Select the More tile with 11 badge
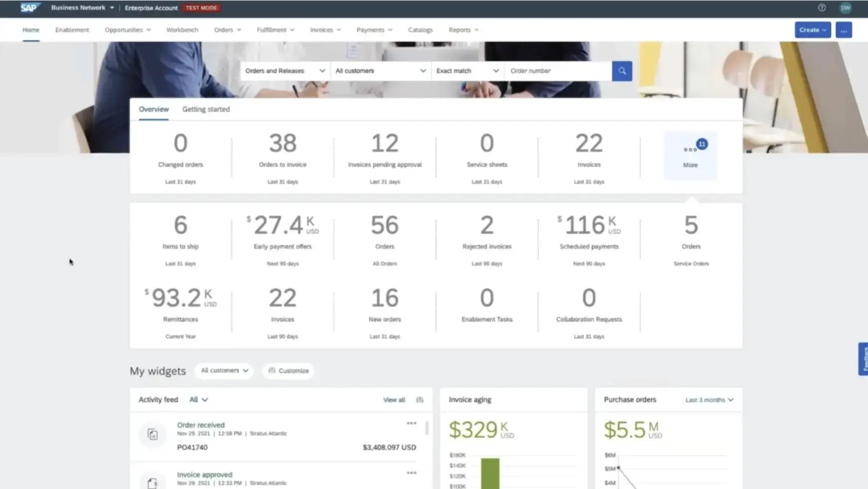868x489 pixels. pos(690,154)
